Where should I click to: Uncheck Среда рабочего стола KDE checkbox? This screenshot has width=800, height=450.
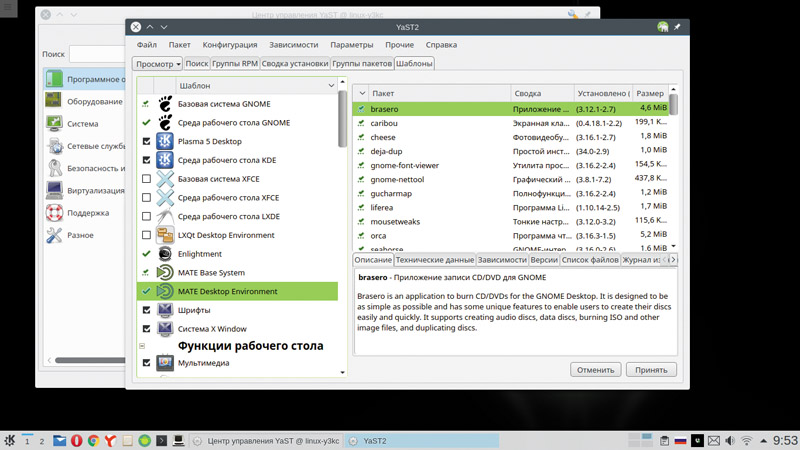146,160
